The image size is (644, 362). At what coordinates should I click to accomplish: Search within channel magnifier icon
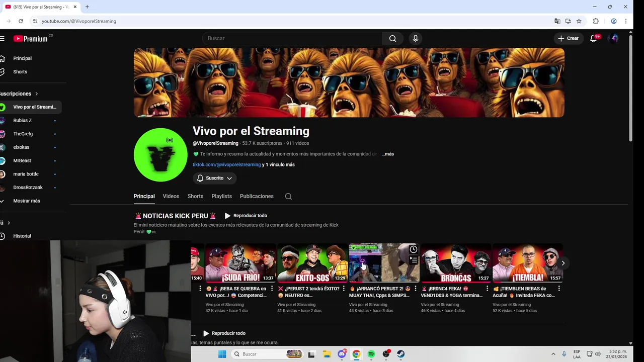pos(288,196)
